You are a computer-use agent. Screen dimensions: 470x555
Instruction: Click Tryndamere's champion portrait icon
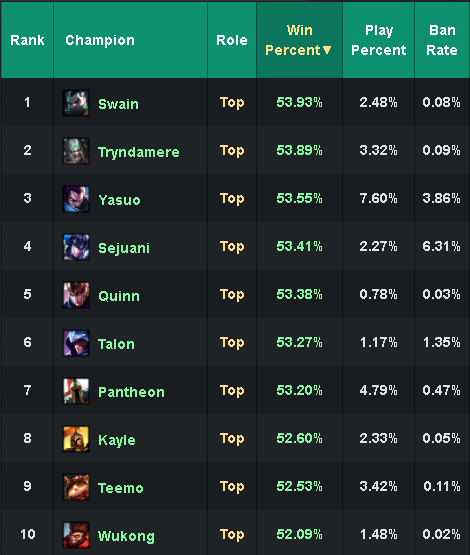(x=76, y=151)
